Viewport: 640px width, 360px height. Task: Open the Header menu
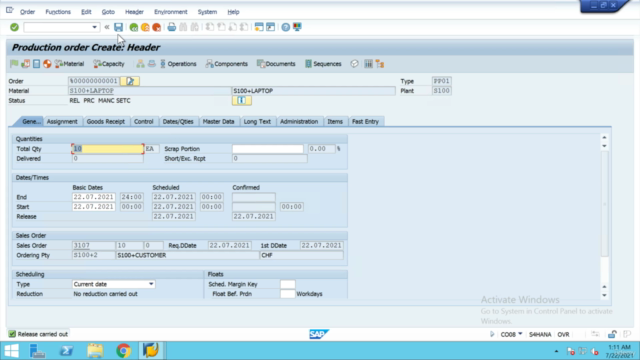(x=134, y=12)
